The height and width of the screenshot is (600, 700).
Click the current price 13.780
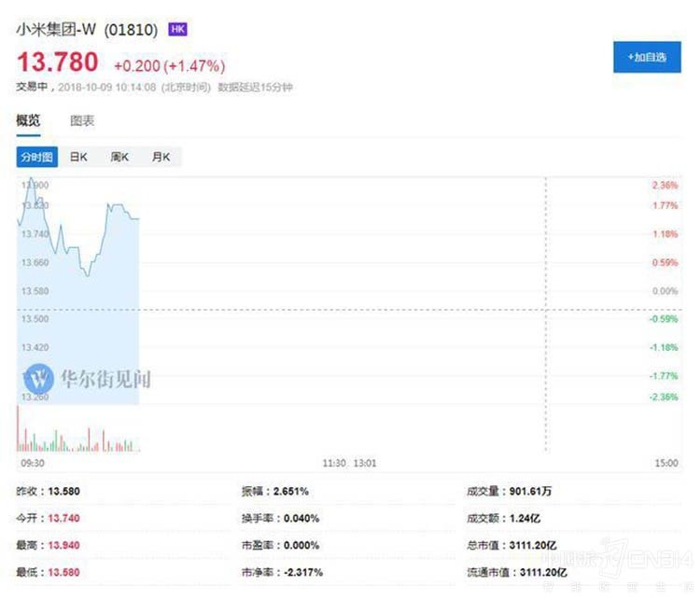[x=57, y=63]
